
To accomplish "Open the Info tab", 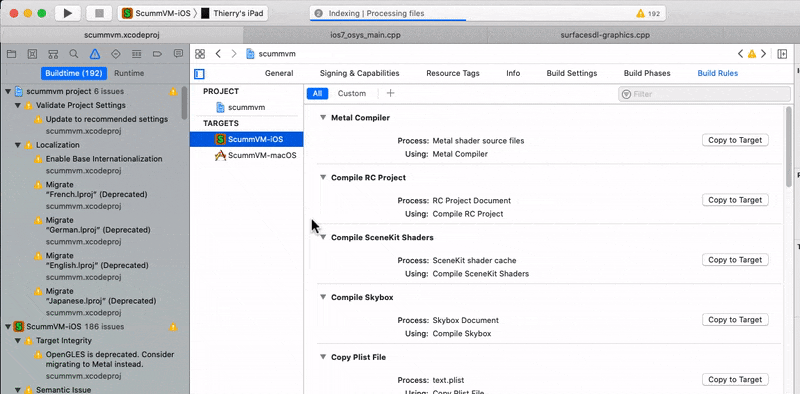I will pyautogui.click(x=513, y=73).
